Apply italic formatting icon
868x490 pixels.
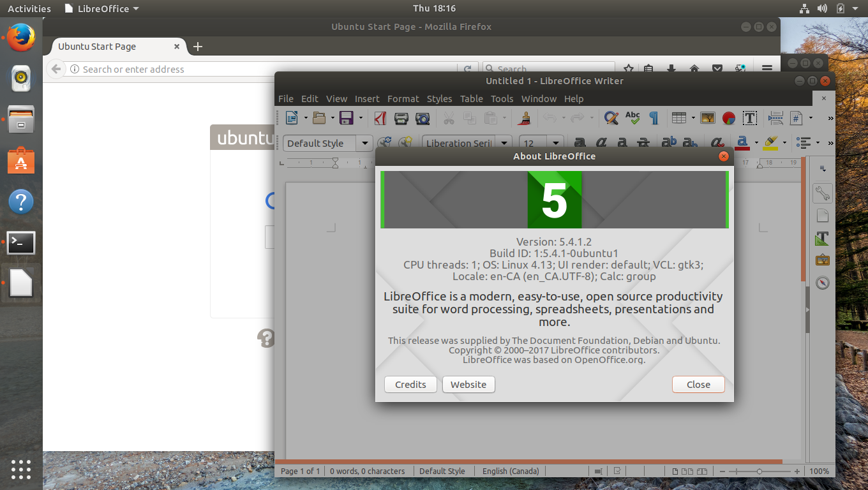(601, 143)
